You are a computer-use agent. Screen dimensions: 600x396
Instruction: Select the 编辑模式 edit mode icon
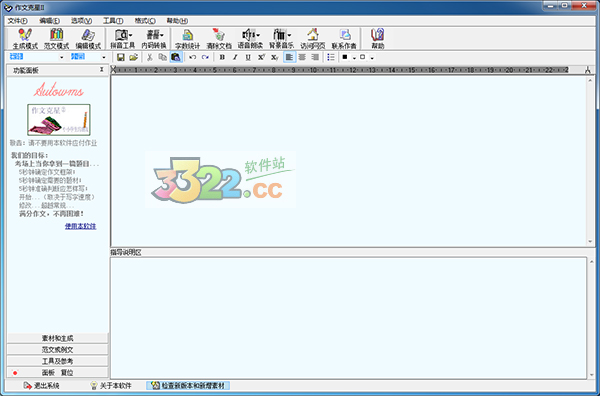point(88,39)
